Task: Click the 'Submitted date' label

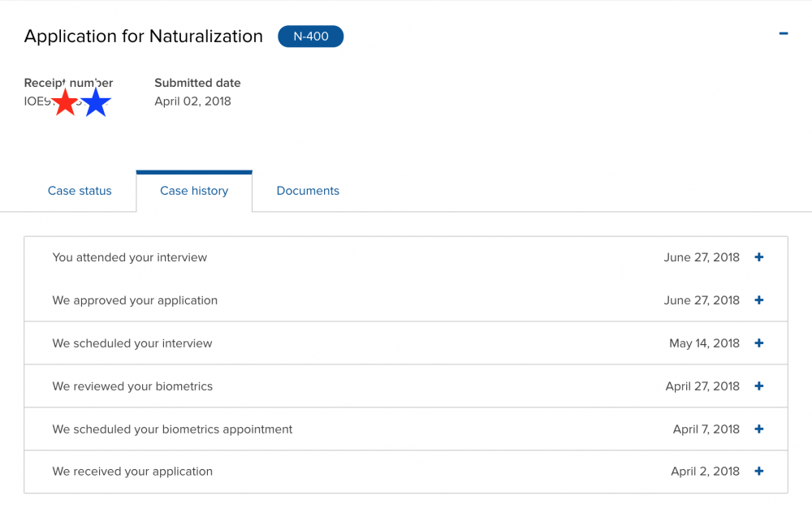Action: tap(197, 83)
